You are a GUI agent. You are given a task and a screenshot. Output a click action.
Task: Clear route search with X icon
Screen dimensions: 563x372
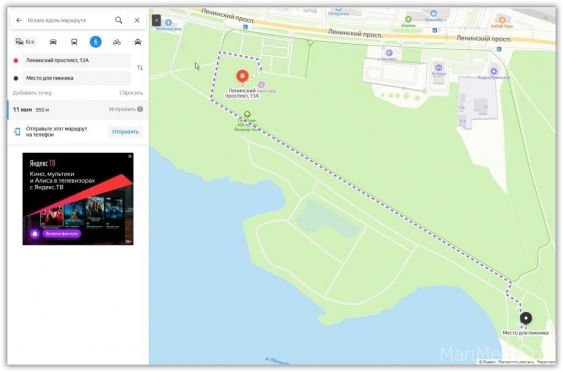(137, 20)
